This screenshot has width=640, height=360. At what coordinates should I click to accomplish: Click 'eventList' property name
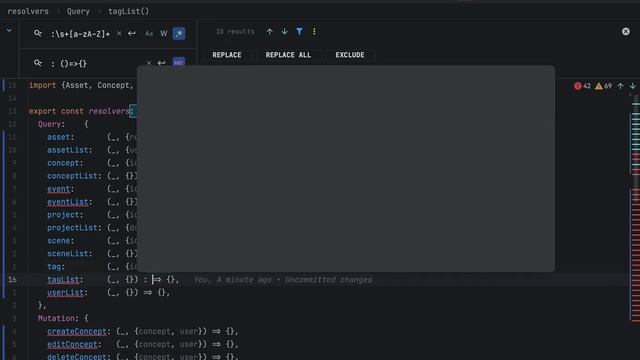pos(68,202)
